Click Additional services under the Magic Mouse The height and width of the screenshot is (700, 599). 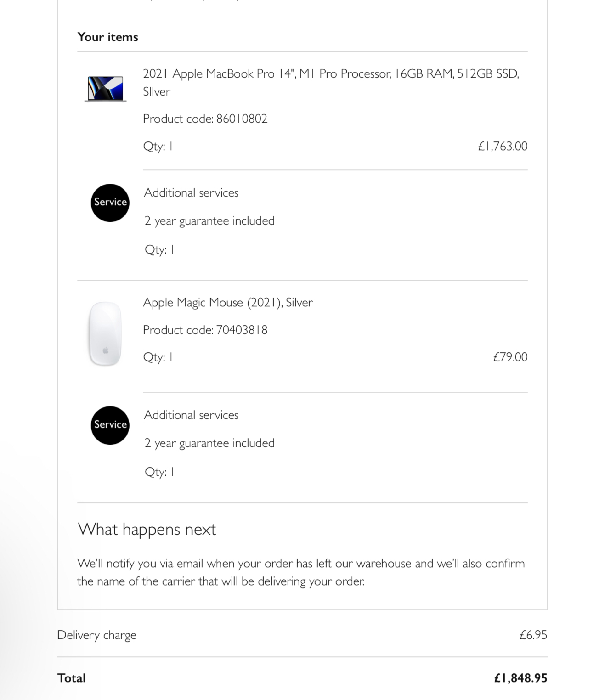[191, 415]
